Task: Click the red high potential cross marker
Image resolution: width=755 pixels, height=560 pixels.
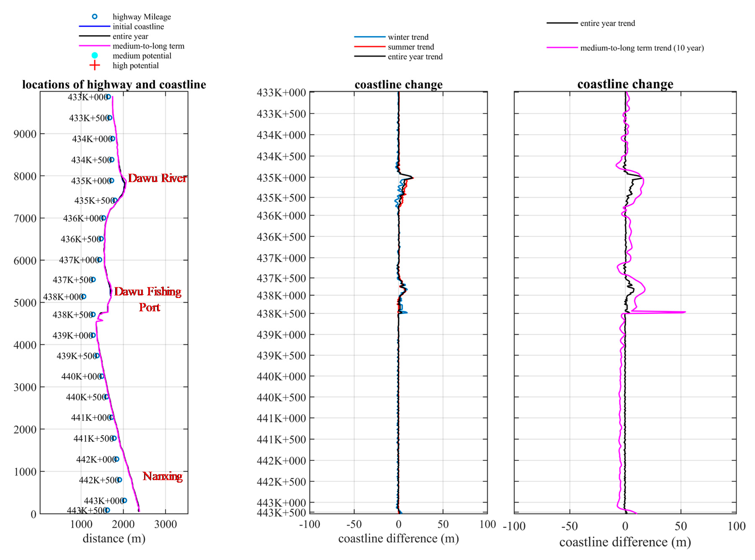Action: click(95, 65)
